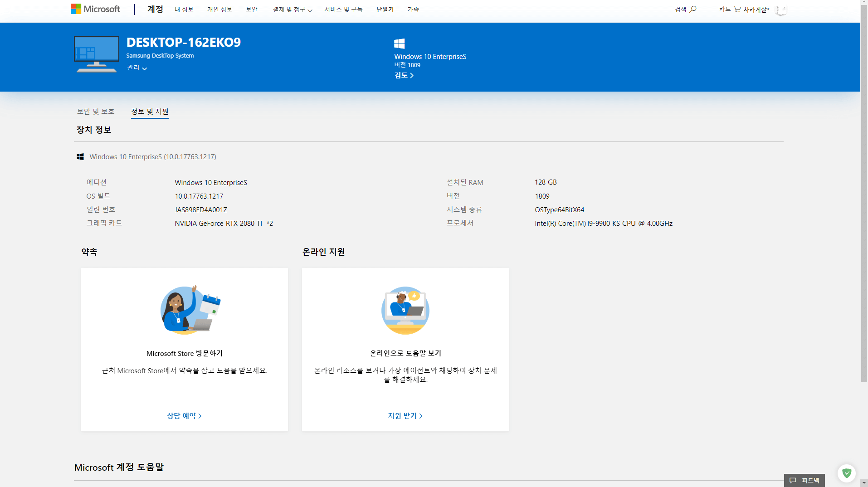Click the account name 차카게살*

point(756,10)
